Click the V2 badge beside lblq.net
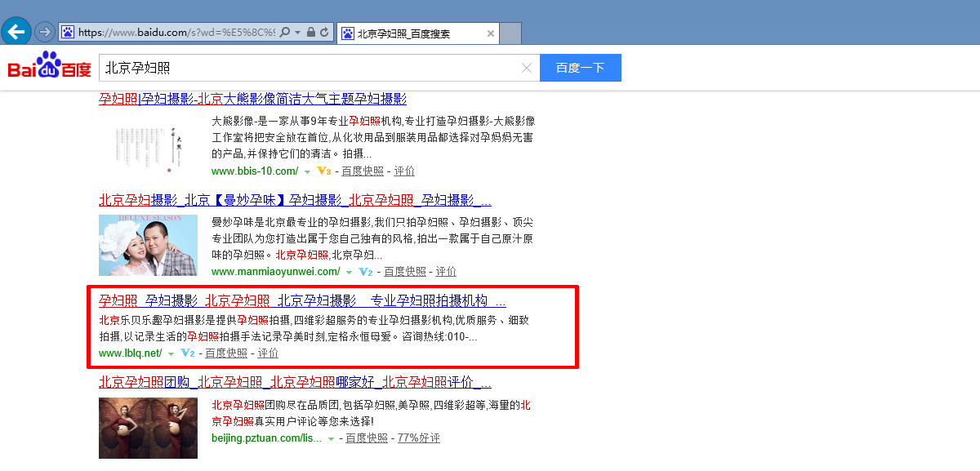Image resolution: width=980 pixels, height=471 pixels. pos(187,353)
